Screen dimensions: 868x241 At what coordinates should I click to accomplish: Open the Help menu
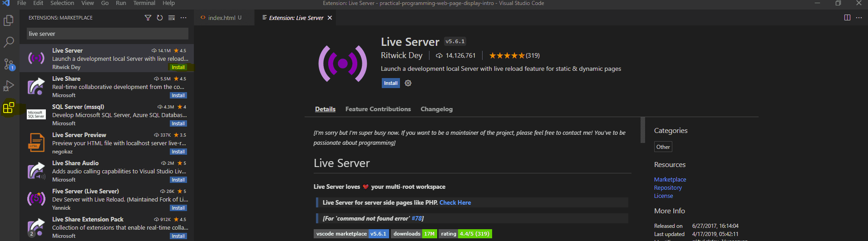click(x=169, y=3)
